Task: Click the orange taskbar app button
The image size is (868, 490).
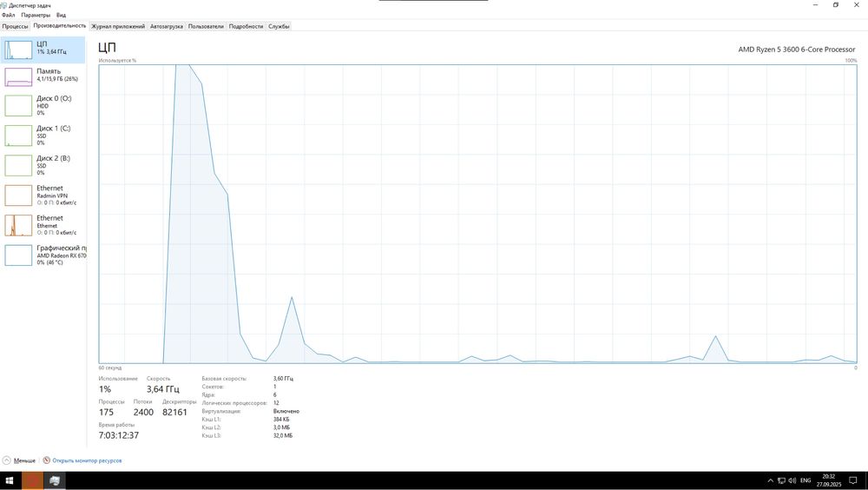Action: 32,480
